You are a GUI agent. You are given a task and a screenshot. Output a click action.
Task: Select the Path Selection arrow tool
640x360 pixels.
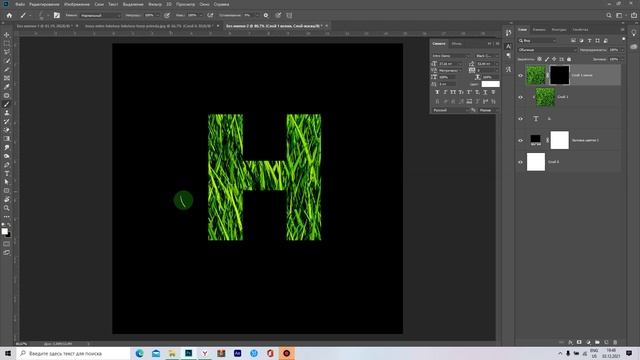7,182
